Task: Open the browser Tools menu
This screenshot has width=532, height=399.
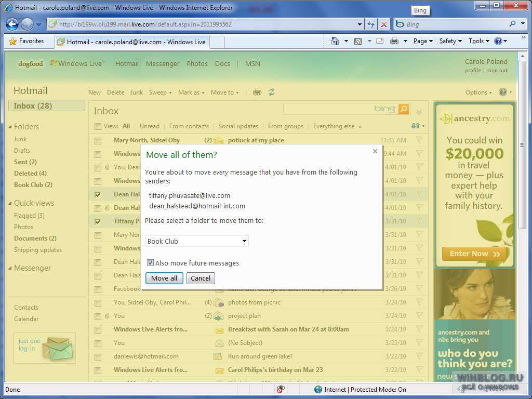Action: pyautogui.click(x=478, y=41)
